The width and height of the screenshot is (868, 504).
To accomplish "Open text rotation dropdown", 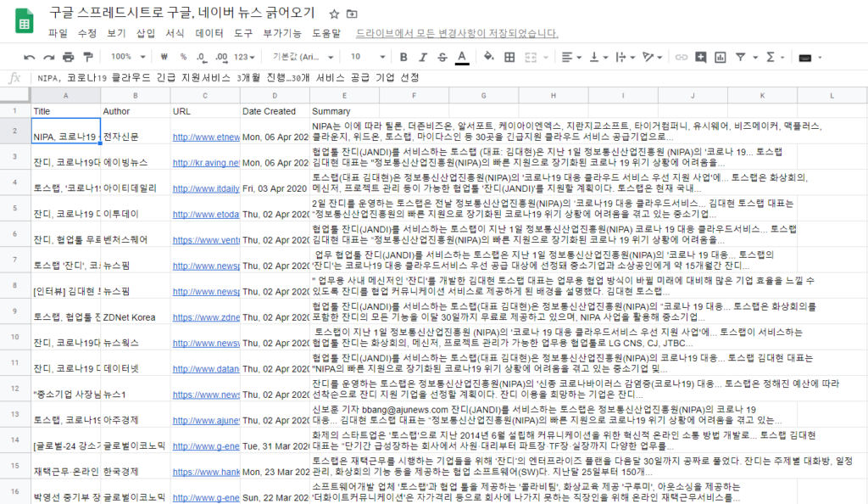I will click(x=652, y=57).
